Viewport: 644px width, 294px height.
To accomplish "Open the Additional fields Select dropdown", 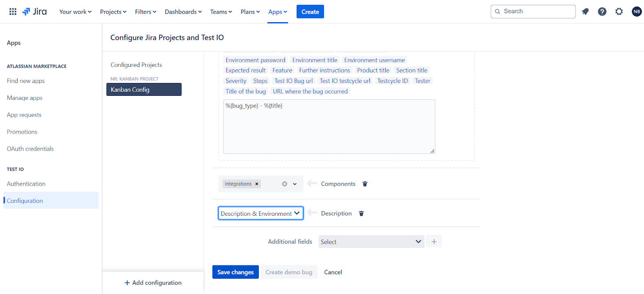I will pyautogui.click(x=372, y=242).
